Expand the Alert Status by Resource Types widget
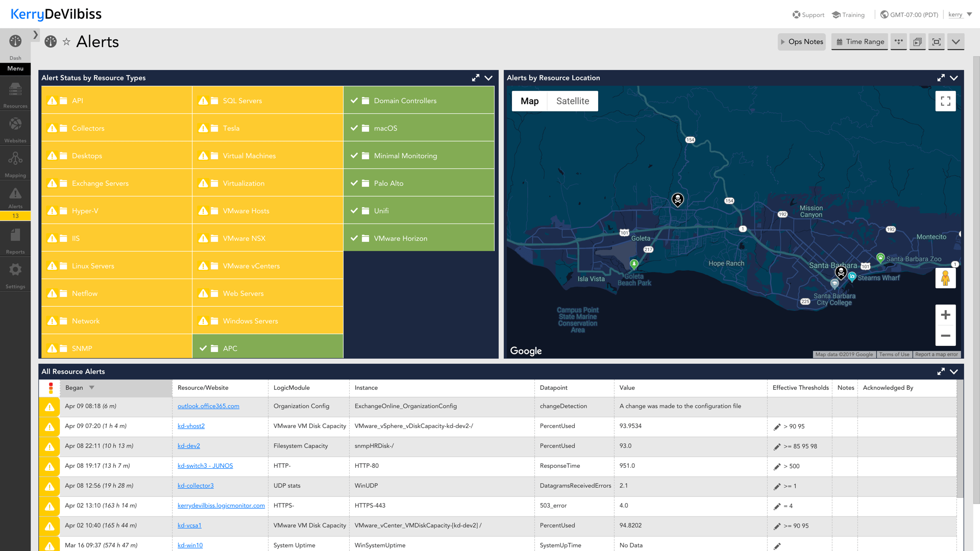Screen dimensions: 980x551 click(x=476, y=78)
